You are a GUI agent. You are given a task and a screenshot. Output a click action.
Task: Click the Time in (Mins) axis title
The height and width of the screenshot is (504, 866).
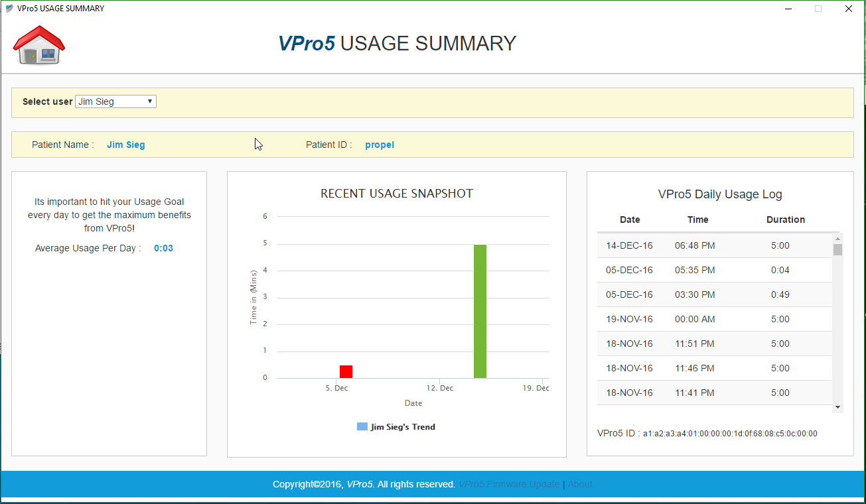tap(253, 297)
